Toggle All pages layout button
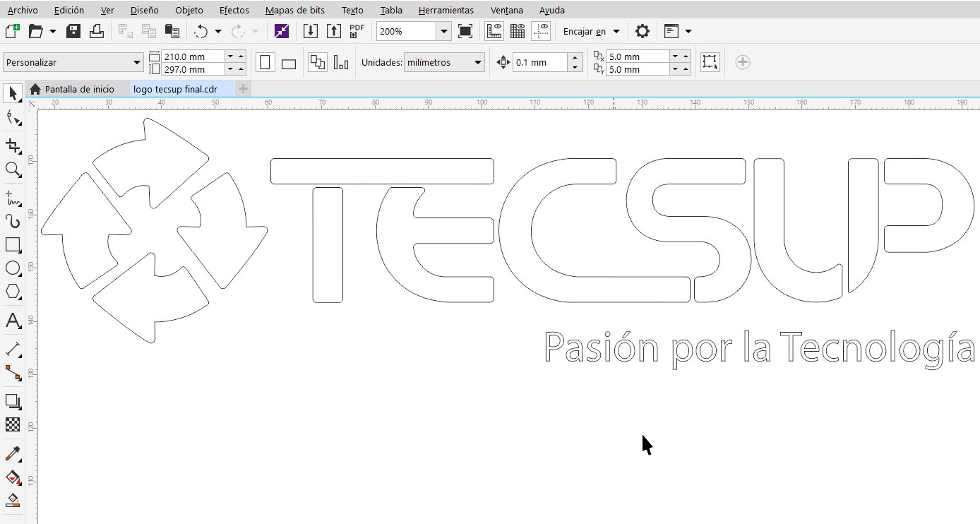Viewport: 980px width, 524px height. point(318,62)
